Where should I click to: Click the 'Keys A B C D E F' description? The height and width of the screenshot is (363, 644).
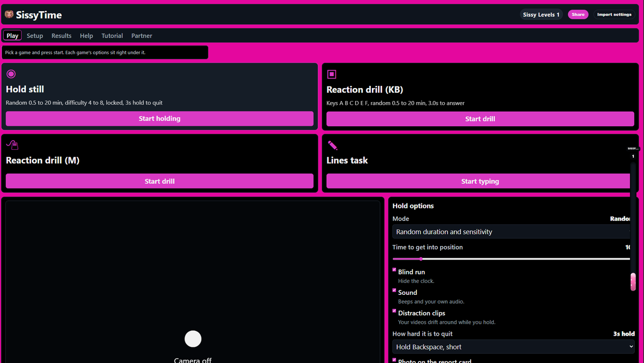tap(396, 103)
